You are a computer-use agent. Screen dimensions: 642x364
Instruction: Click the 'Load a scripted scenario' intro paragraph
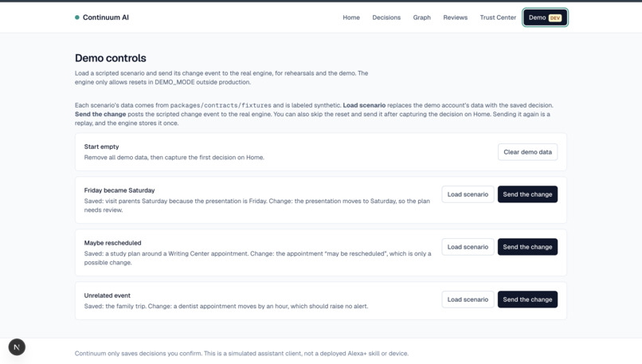click(x=221, y=77)
